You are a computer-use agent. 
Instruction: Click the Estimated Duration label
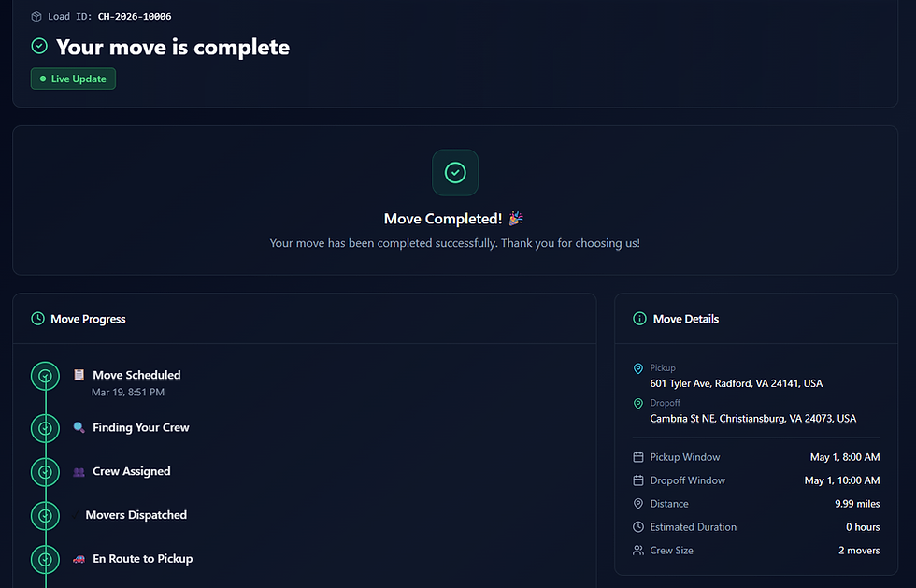click(x=693, y=527)
